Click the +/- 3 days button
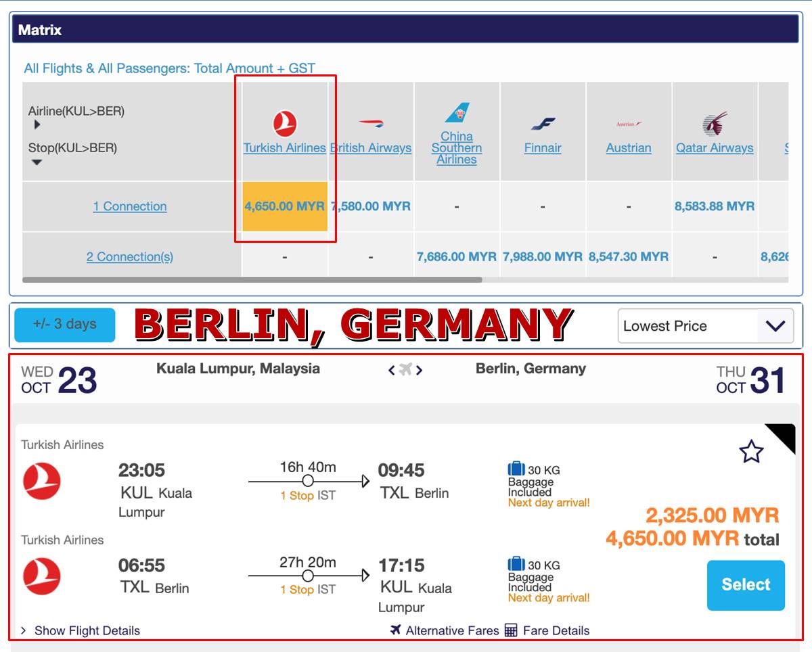The image size is (812, 652). click(65, 325)
